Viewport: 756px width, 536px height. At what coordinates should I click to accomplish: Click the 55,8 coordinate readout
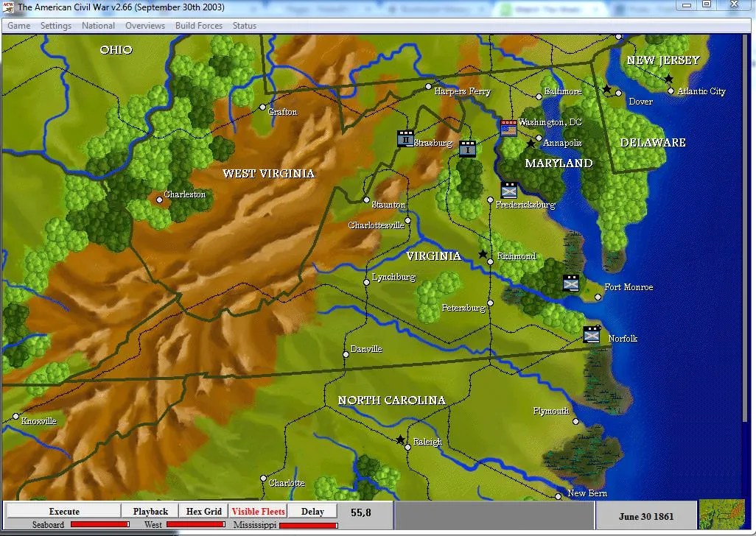[360, 512]
